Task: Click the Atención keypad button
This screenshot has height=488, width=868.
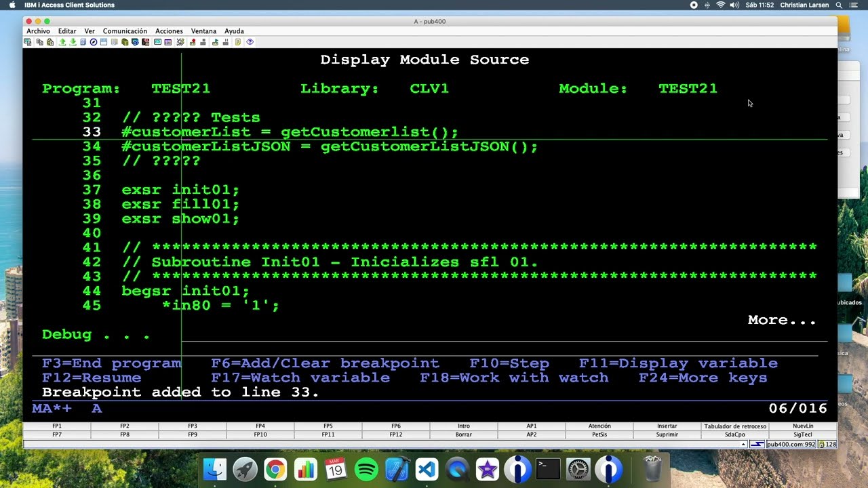Action: coord(599,426)
